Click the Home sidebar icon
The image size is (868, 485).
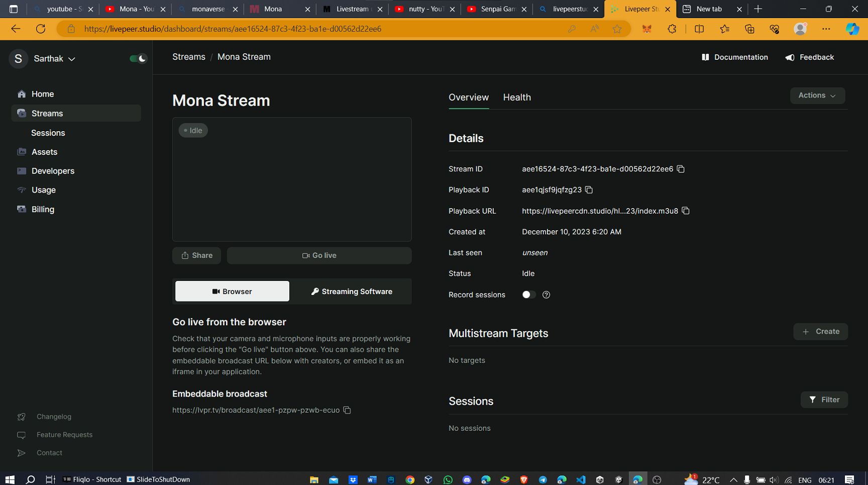(22, 94)
